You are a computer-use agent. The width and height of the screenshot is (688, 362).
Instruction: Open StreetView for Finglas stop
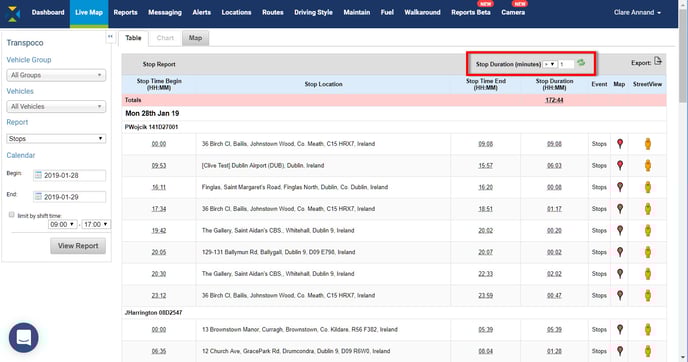point(648,187)
